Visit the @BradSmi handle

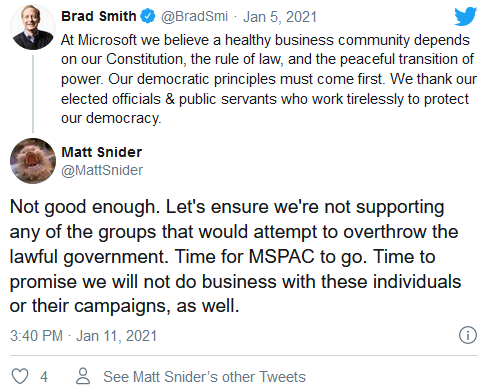(x=194, y=17)
